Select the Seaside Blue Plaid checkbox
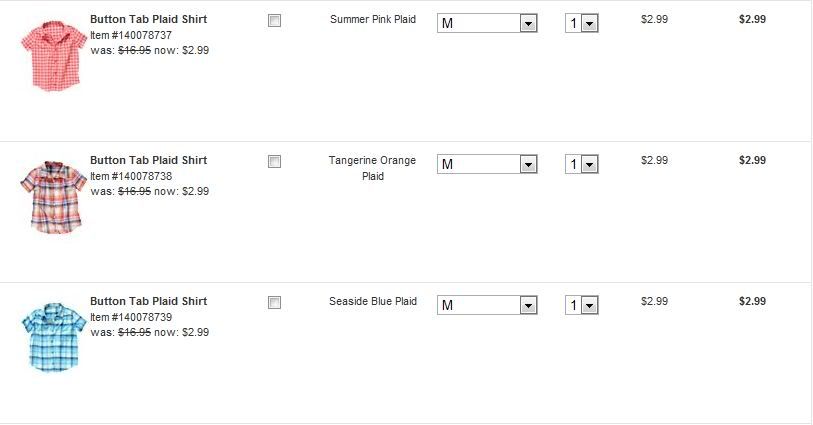 click(x=275, y=302)
